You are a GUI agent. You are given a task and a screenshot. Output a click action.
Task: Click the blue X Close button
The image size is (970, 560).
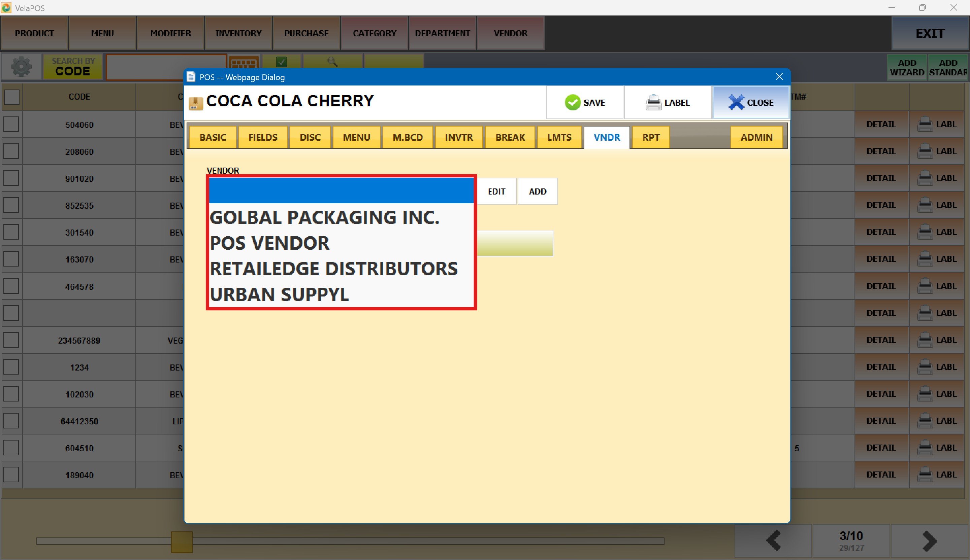click(751, 102)
